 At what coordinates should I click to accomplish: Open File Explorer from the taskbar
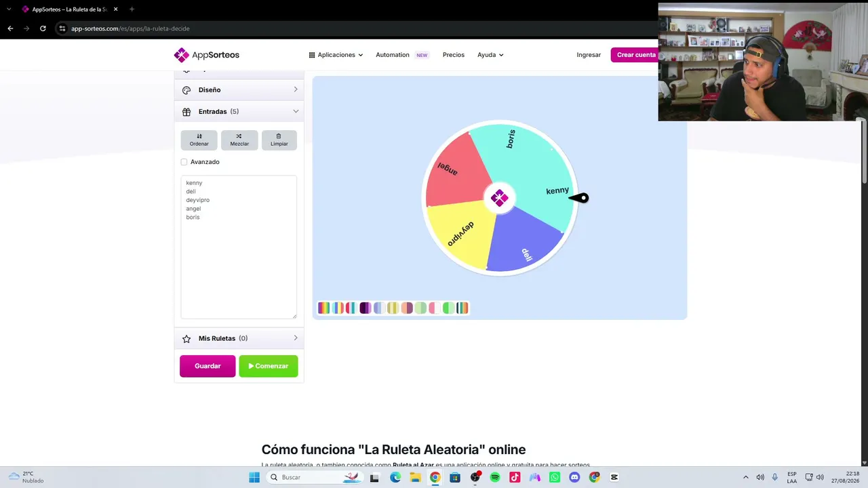415,477
